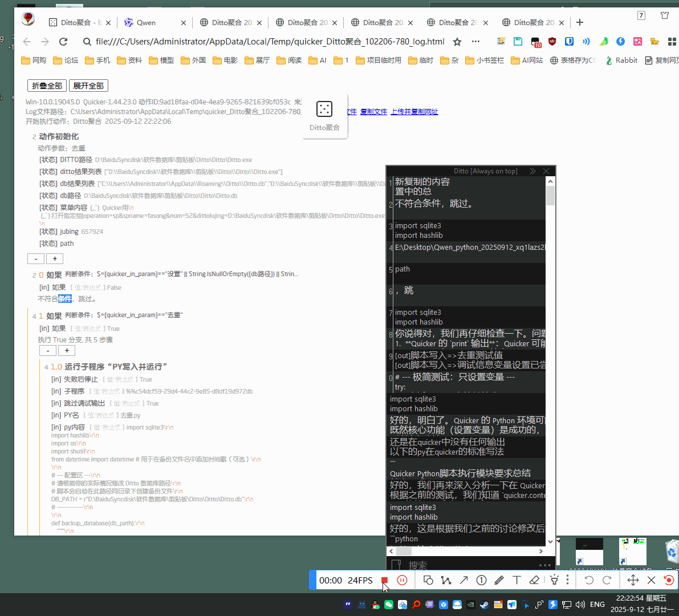Open a new browser tab
Screen dimensions: 679x616
[x=580, y=22]
